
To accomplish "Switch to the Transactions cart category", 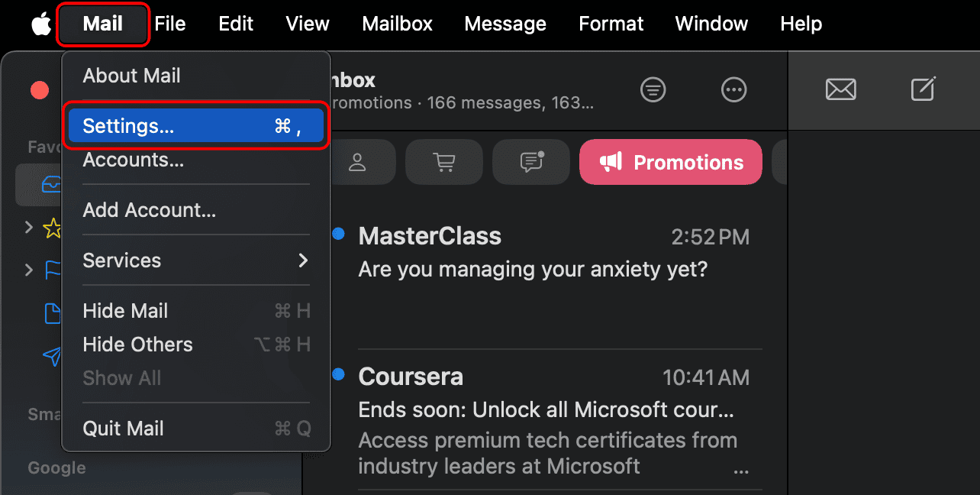I will tap(443, 162).
